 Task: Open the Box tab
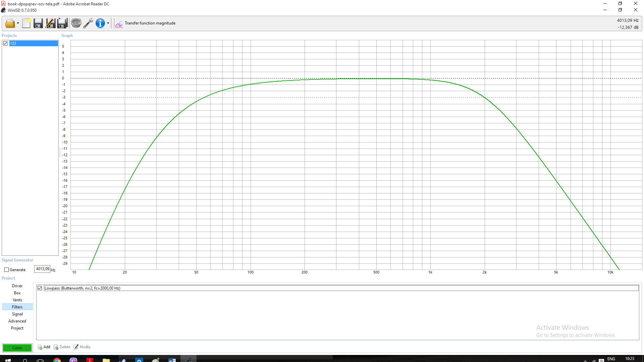[x=17, y=293]
